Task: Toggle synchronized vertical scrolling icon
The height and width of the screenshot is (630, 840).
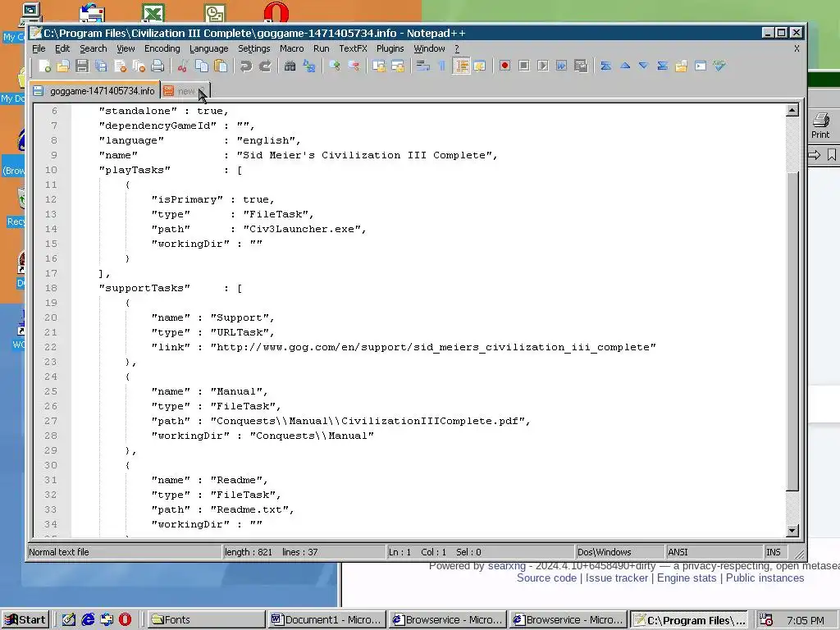Action: 379,66
